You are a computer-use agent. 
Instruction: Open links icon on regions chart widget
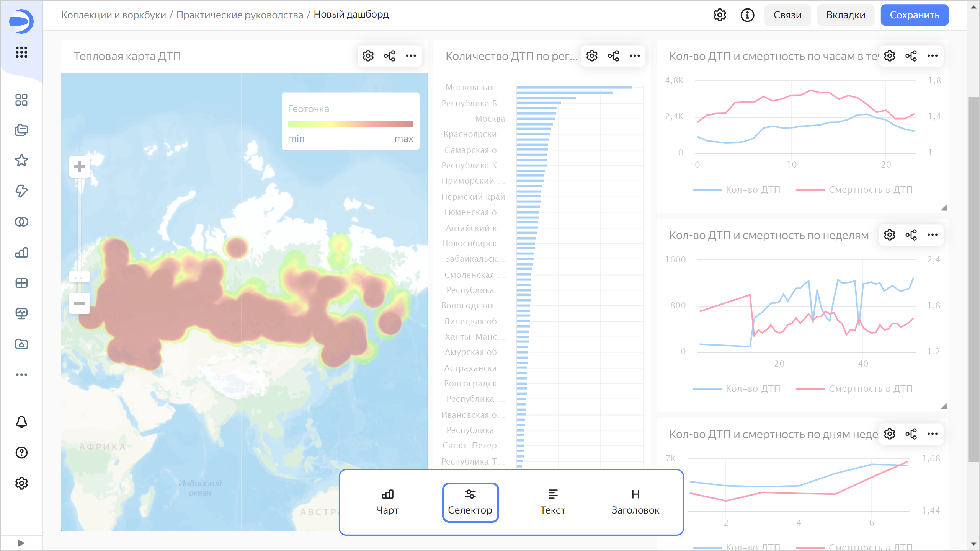pos(613,56)
